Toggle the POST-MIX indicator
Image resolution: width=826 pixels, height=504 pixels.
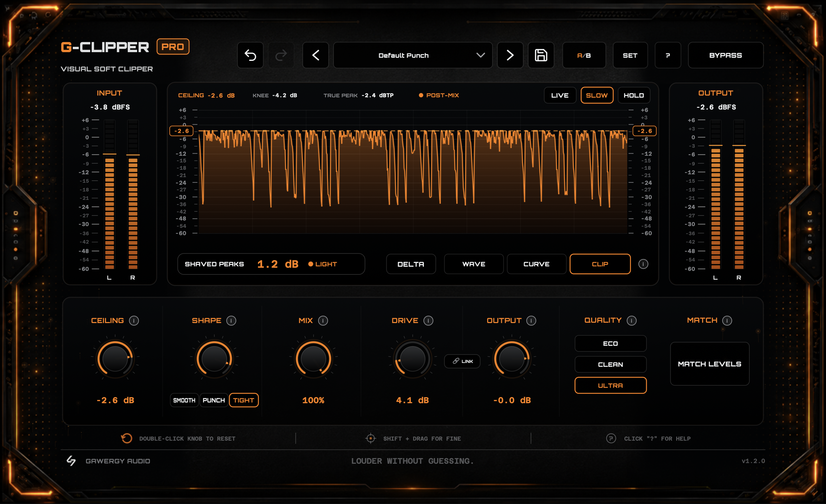point(439,95)
